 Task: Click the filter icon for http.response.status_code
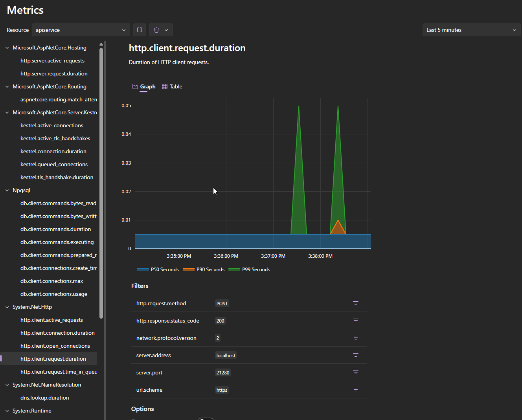(356, 320)
